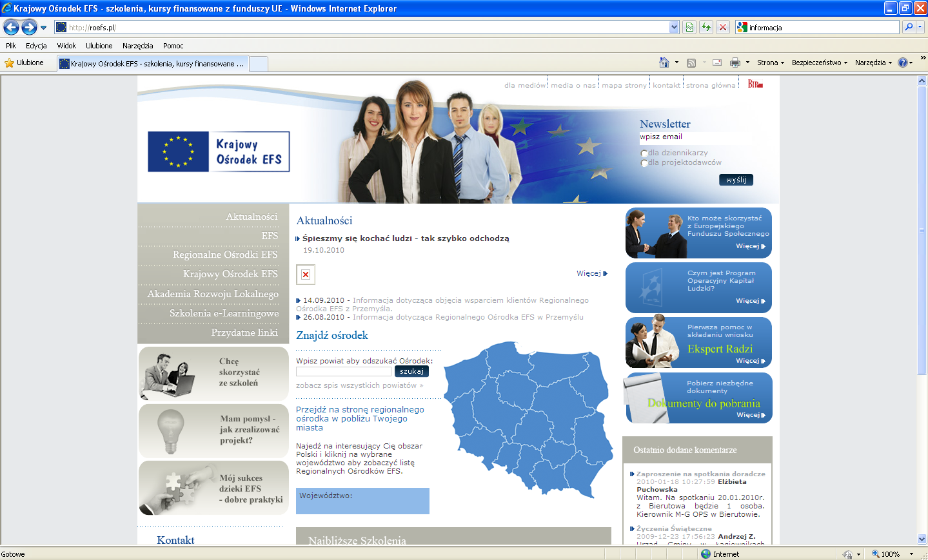Open the search provider options dropdown
Viewport: 928px width, 560px height.
coord(920,27)
